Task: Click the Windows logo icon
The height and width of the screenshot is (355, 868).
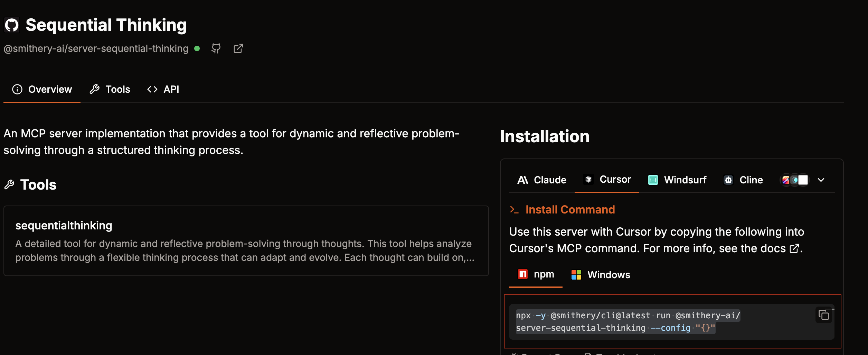Action: tap(576, 275)
